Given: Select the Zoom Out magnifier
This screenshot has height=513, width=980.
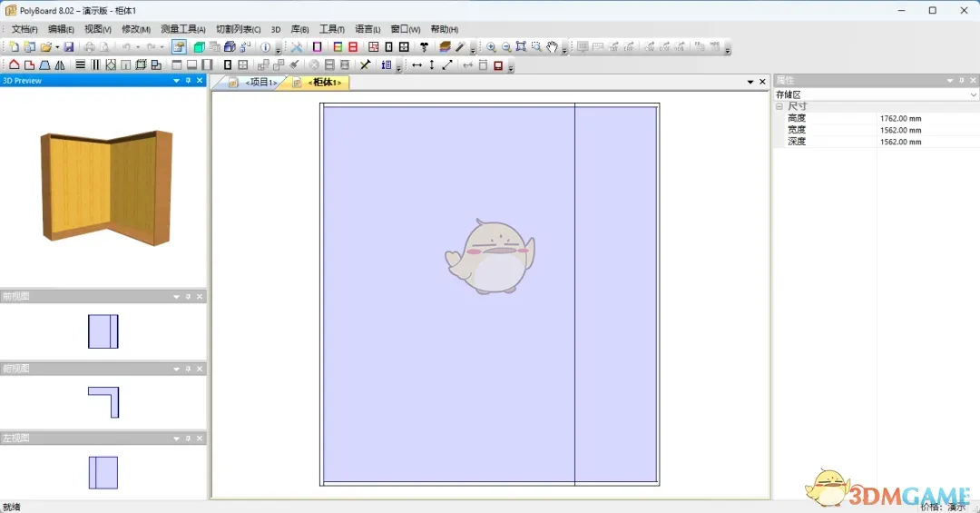Looking at the screenshot, I should pyautogui.click(x=506, y=47).
